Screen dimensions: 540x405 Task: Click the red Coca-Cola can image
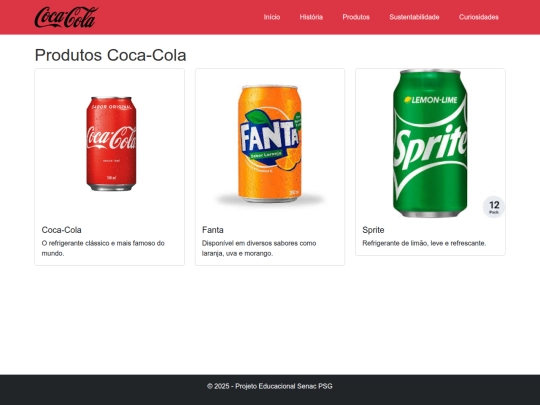pos(111,144)
